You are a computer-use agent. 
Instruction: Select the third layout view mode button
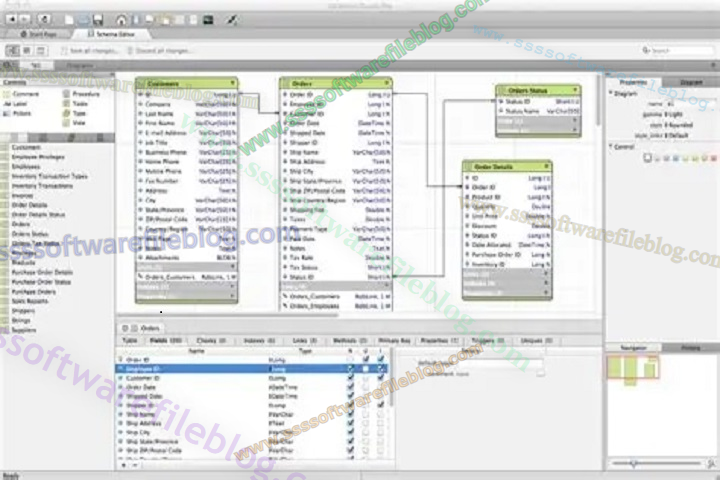(x=40, y=50)
